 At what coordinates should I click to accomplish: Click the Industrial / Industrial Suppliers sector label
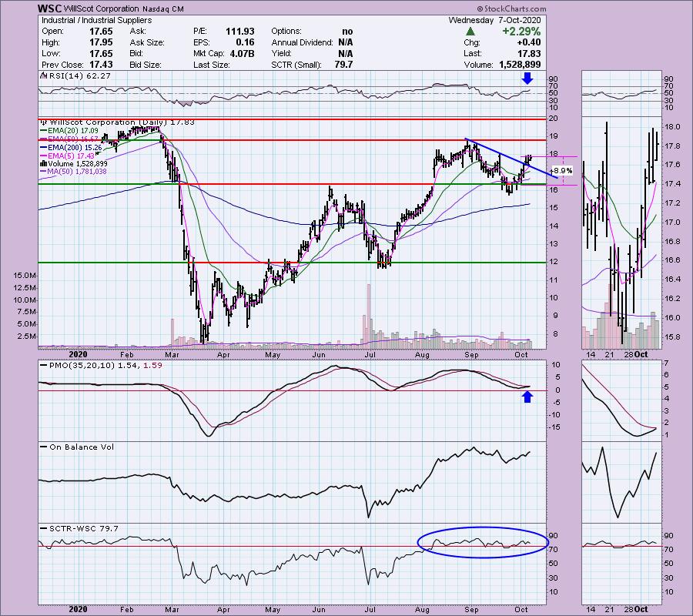(x=96, y=20)
